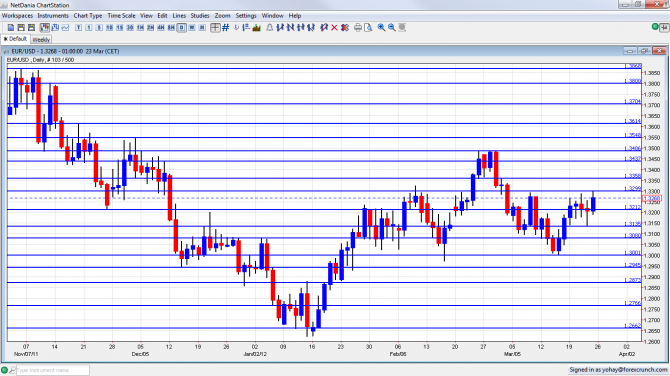Click the edit line pencil icon

[x=324, y=27]
